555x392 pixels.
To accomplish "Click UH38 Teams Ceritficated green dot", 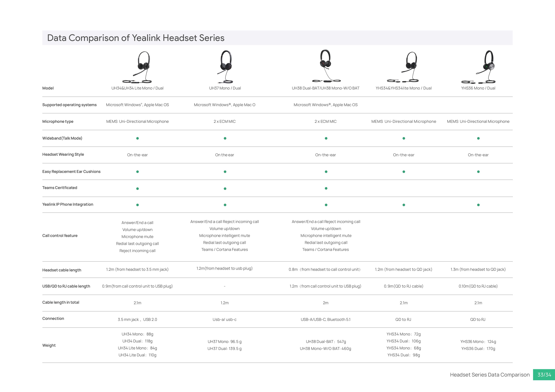I will point(326,189).
